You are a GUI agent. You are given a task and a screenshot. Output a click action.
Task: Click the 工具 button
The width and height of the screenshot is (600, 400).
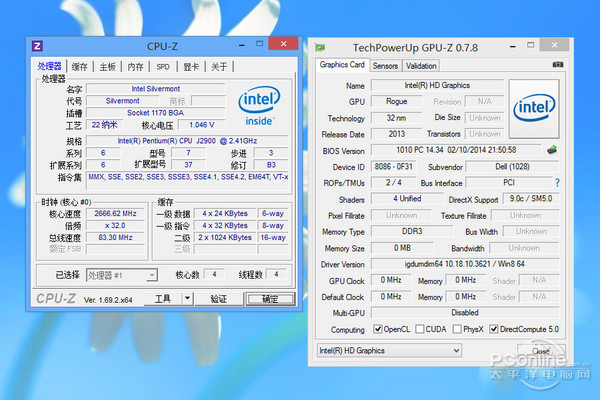click(163, 299)
